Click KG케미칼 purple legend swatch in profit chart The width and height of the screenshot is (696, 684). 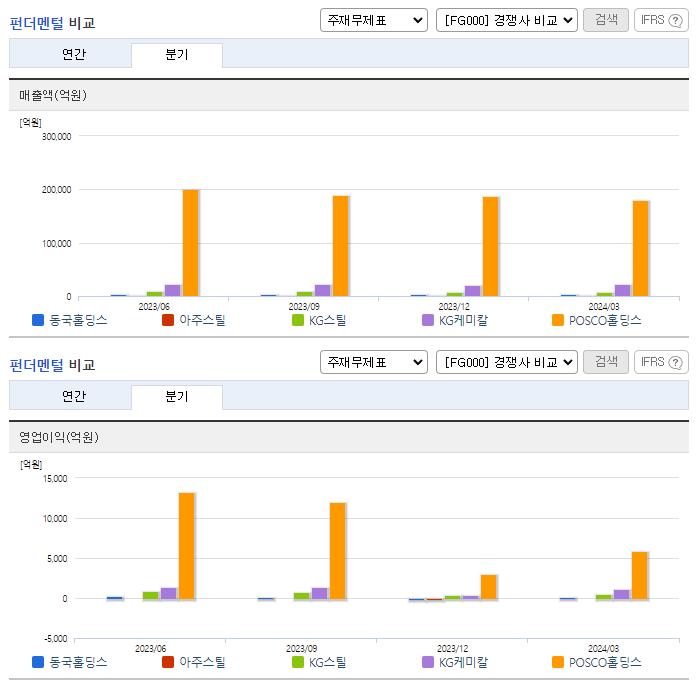click(x=428, y=662)
